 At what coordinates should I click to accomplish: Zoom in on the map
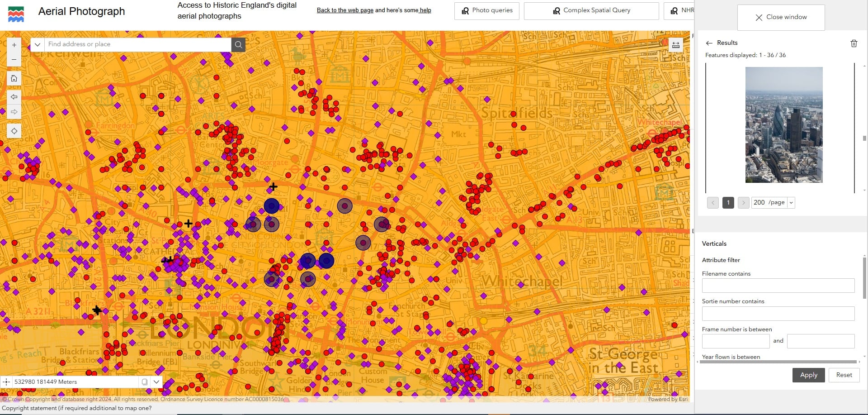coord(14,45)
